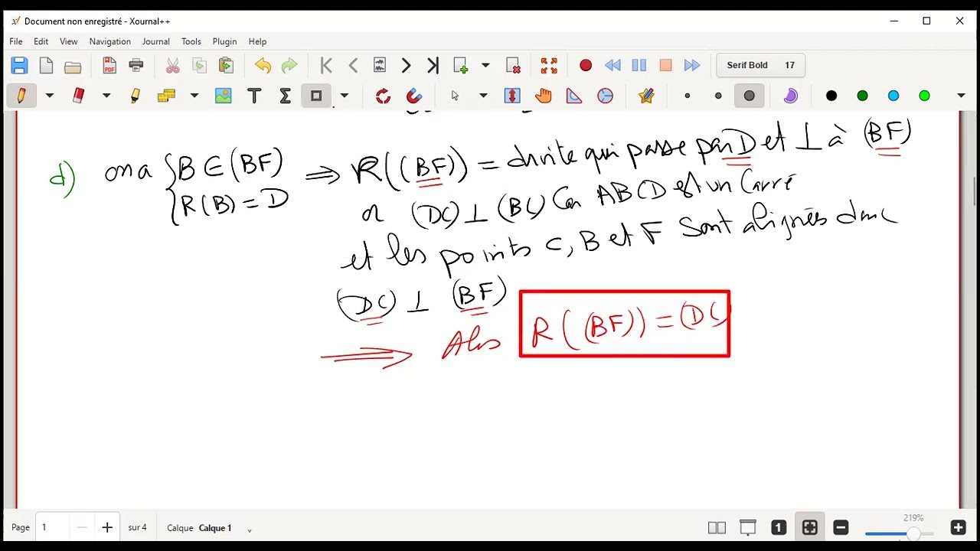The width and height of the screenshot is (980, 551).
Task: Delete the current page
Action: (513, 66)
